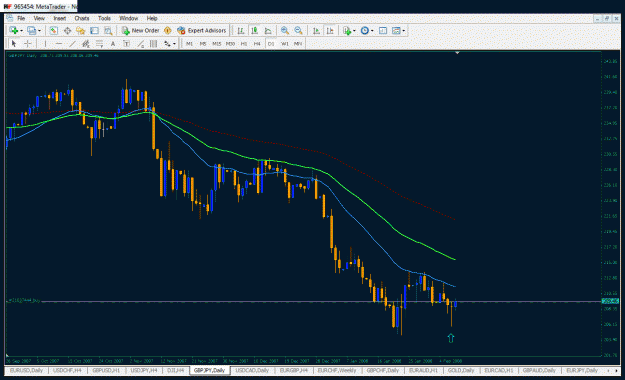This screenshot has width=625, height=380.
Task: Click the Periodicity clock icon
Action: click(x=364, y=30)
